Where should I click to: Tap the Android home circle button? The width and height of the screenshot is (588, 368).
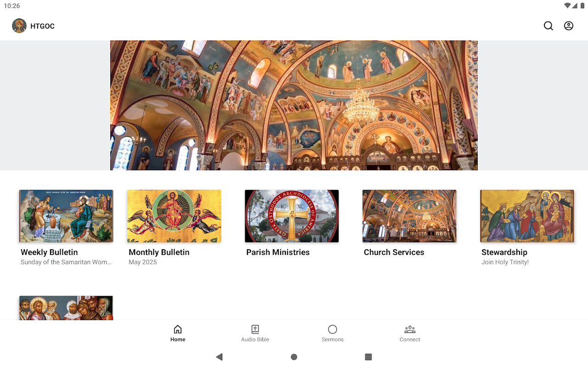pos(294,357)
